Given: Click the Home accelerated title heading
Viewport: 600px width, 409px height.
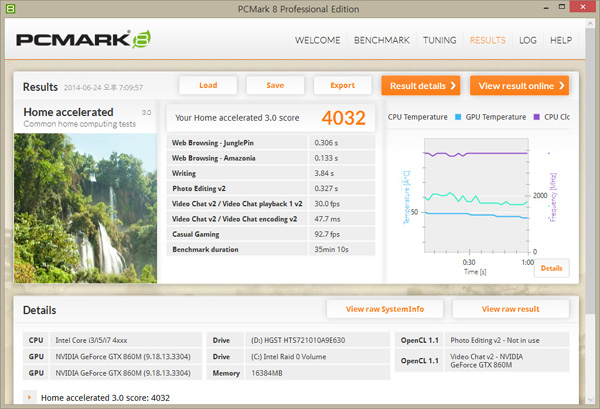Looking at the screenshot, I should coord(68,112).
